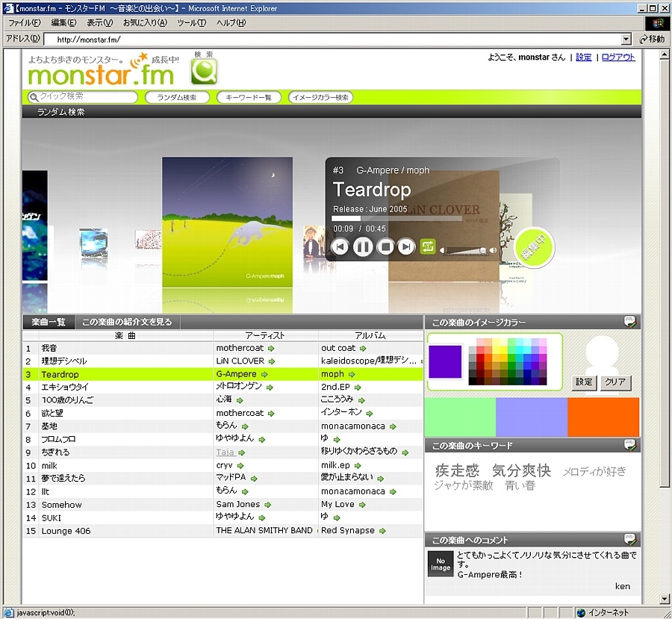This screenshot has height=619, width=672.
Task: Click the ログアウト link
Action: pyautogui.click(x=618, y=57)
